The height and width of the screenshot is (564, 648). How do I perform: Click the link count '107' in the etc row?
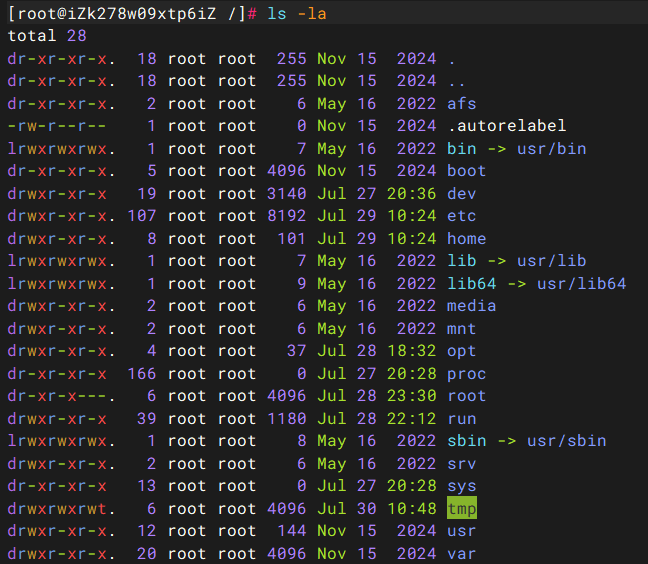point(142,216)
